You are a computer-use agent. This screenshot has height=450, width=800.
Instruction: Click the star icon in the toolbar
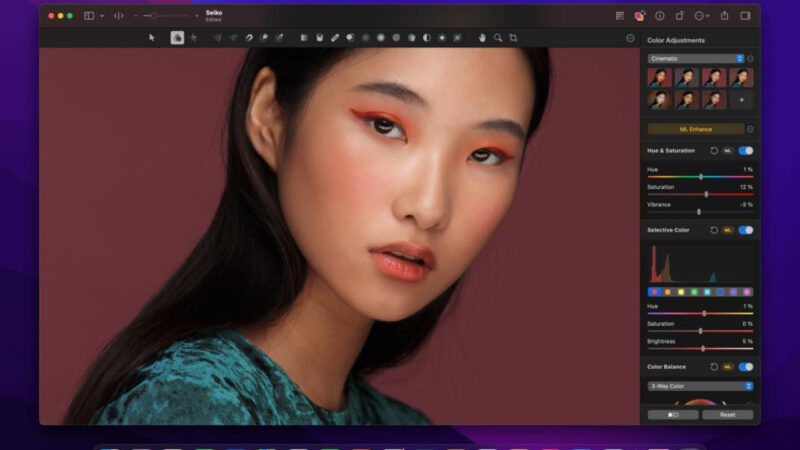coord(193,38)
